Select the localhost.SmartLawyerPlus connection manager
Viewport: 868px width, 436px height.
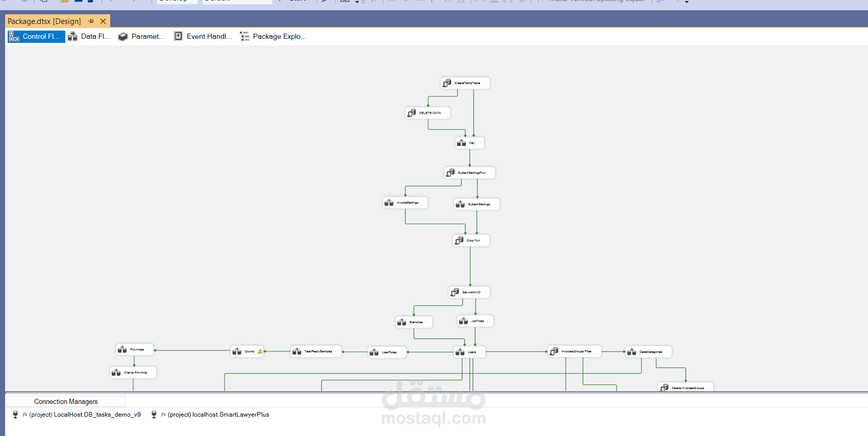click(x=210, y=415)
